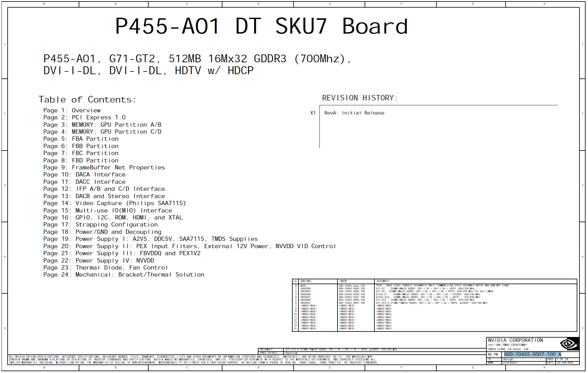Select 'Page 19: Power Supply I' entry
Screen dimensions: 588x373
[x=151, y=239]
